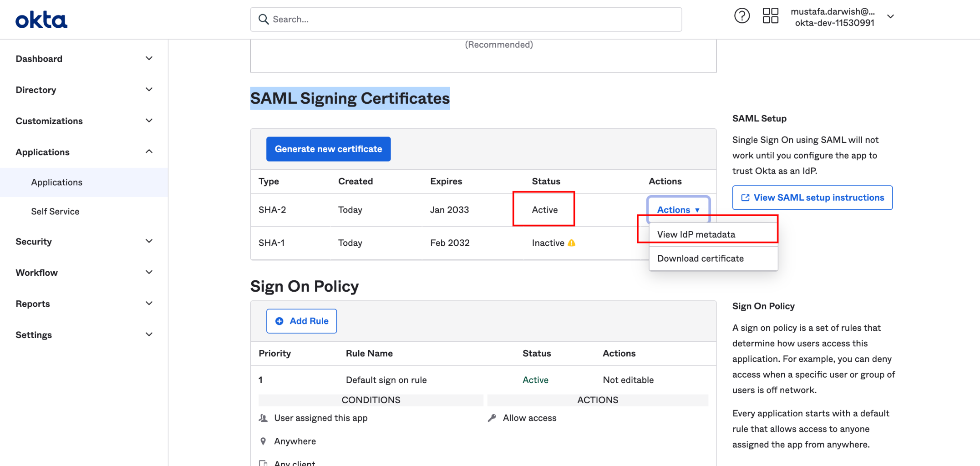The width and height of the screenshot is (980, 466).
Task: Click the Created column header
Action: tap(355, 181)
